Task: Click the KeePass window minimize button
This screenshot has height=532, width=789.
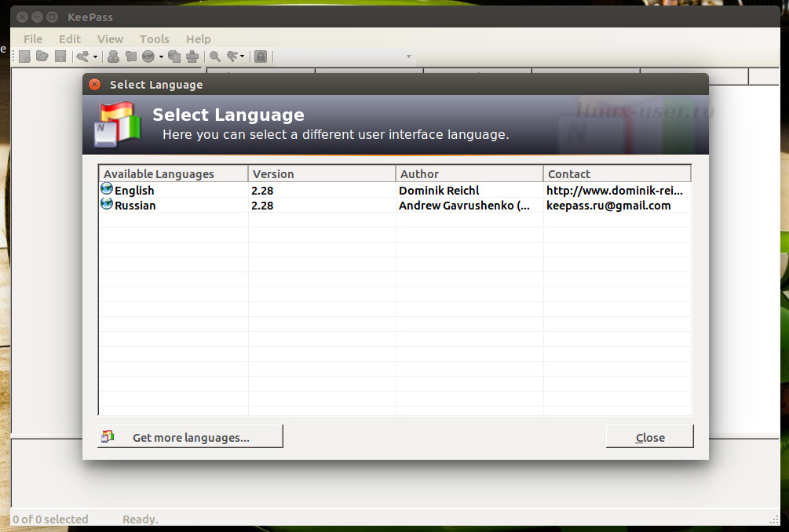Action: 37,16
